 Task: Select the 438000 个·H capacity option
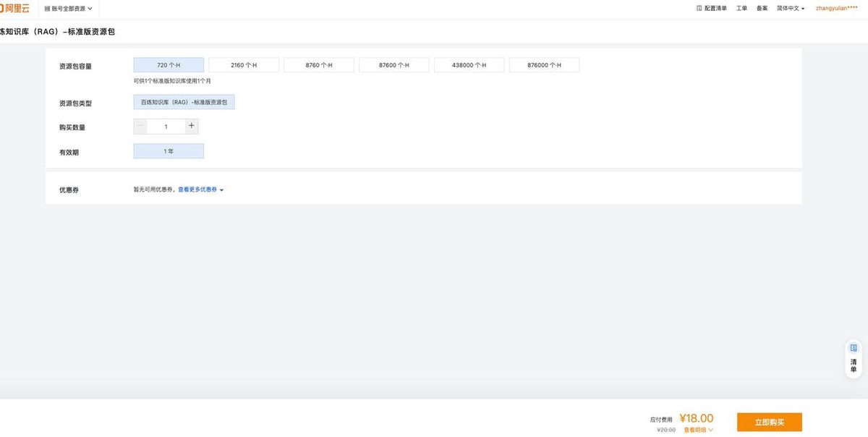(x=469, y=65)
